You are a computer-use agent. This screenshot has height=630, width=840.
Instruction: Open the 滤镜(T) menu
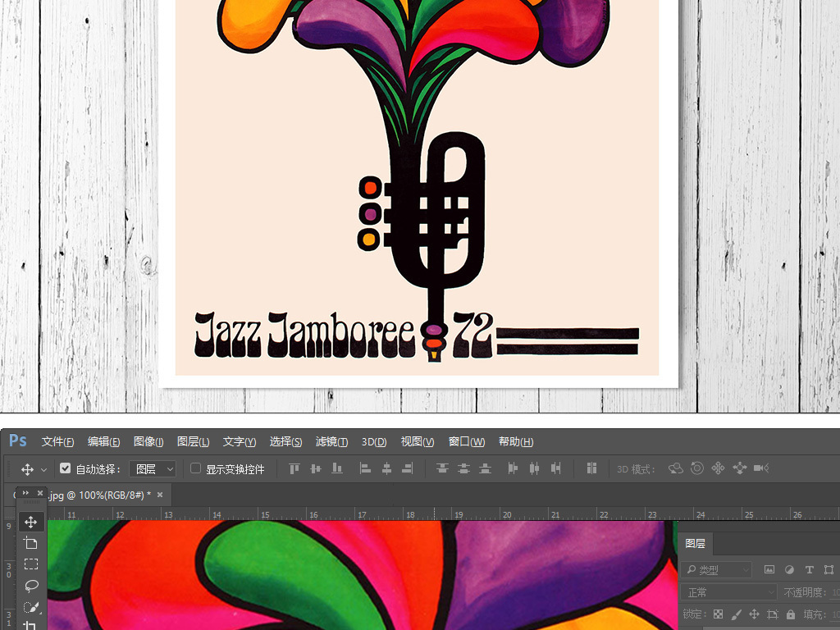pos(331,441)
